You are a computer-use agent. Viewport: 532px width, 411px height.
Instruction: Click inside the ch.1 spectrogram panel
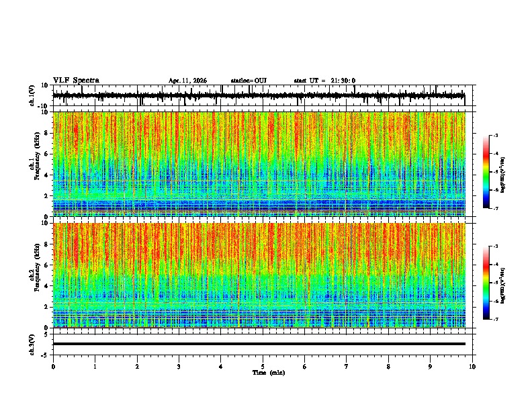[259, 164]
